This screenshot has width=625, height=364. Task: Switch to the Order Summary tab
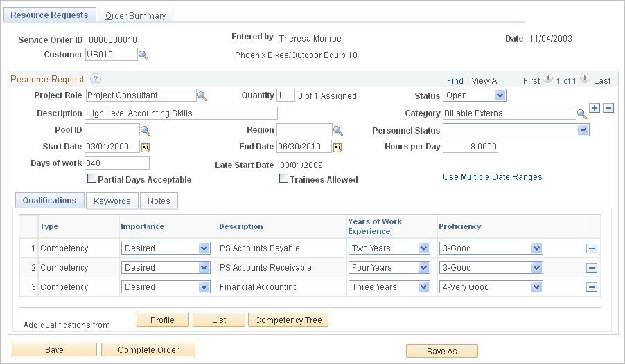(135, 15)
